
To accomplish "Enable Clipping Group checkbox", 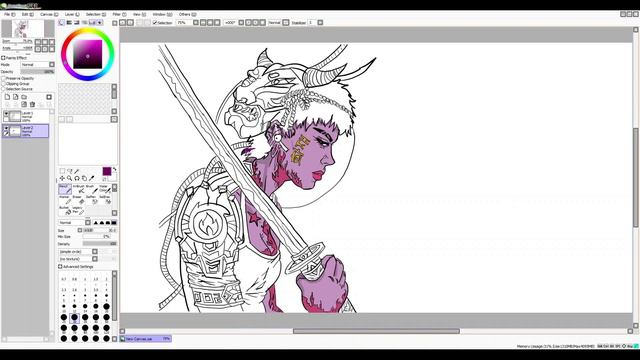I will (x=4, y=84).
